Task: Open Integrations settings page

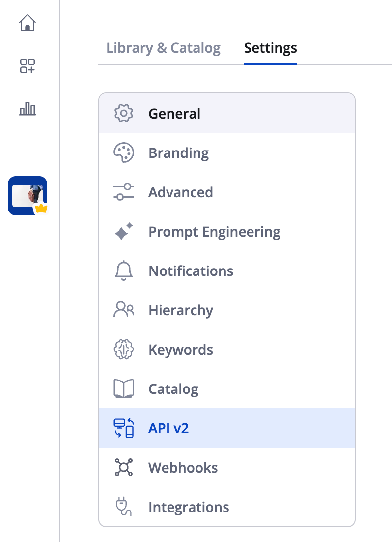Action: click(x=189, y=507)
